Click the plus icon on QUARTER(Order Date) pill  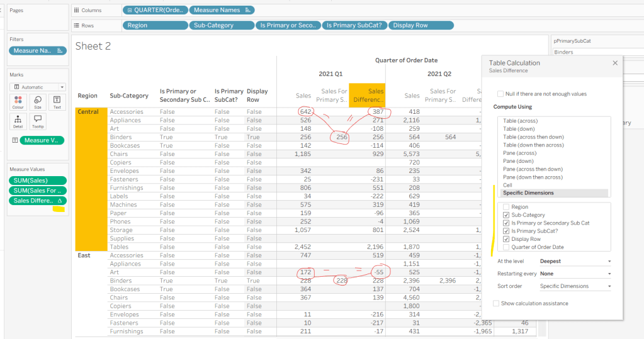(130, 10)
